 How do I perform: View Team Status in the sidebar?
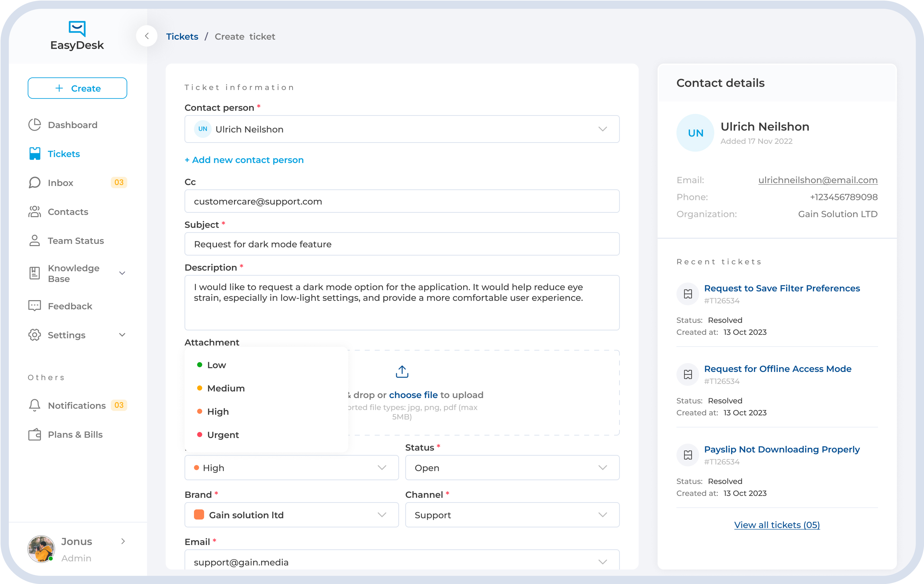pyautogui.click(x=75, y=240)
